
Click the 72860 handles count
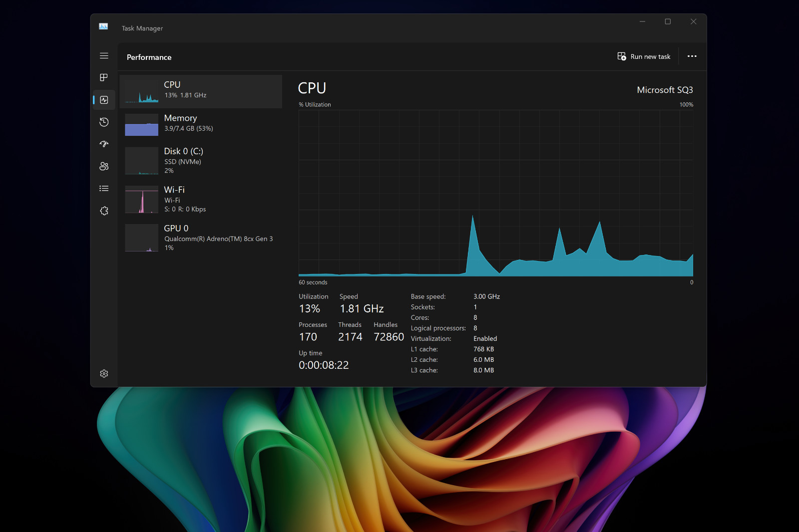pos(389,337)
